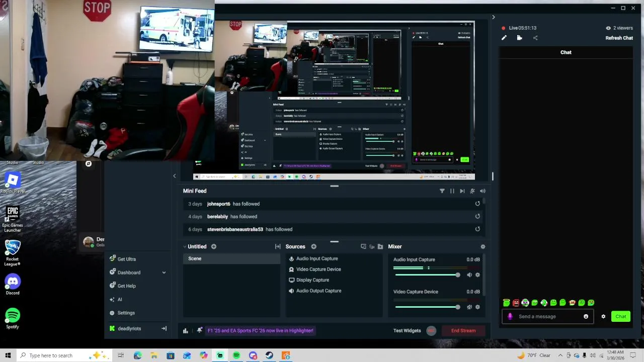This screenshot has width=644, height=362.
Task: Select the Scene item in scenes list
Action: point(231,258)
